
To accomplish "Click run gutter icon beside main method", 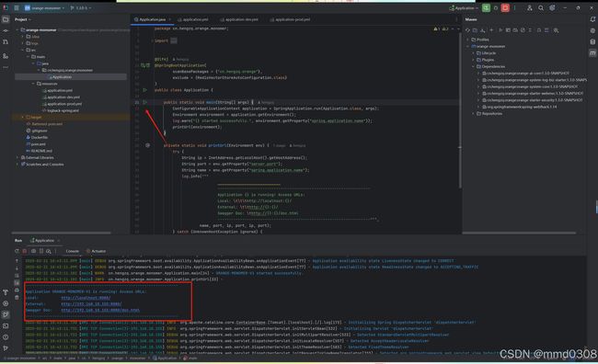I will tap(145, 102).
